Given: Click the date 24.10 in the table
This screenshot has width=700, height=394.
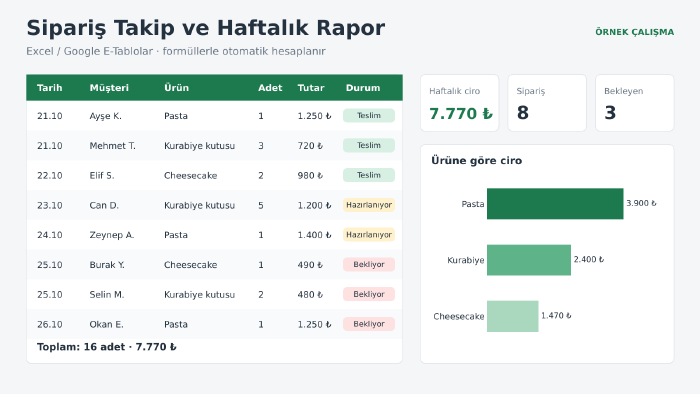Looking at the screenshot, I should pos(50,235).
